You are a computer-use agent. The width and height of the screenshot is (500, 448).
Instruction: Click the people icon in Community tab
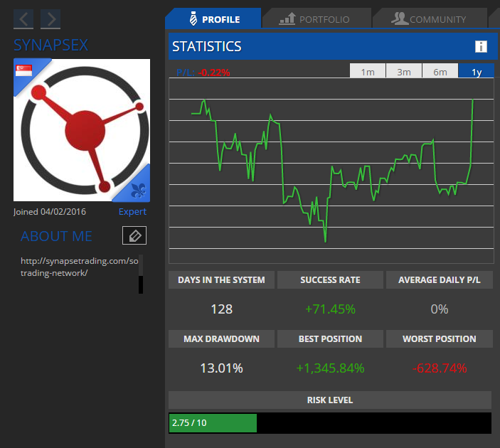pos(400,19)
